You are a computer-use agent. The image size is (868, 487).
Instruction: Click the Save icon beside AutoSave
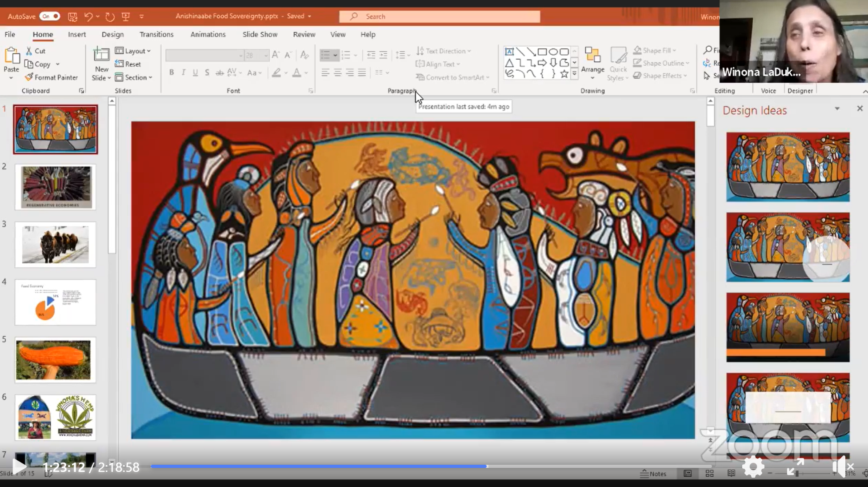pos(72,16)
